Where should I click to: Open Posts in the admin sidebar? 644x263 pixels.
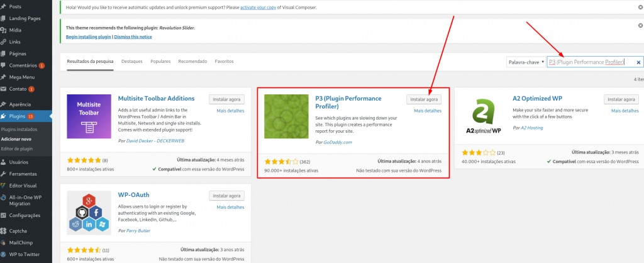click(15, 6)
